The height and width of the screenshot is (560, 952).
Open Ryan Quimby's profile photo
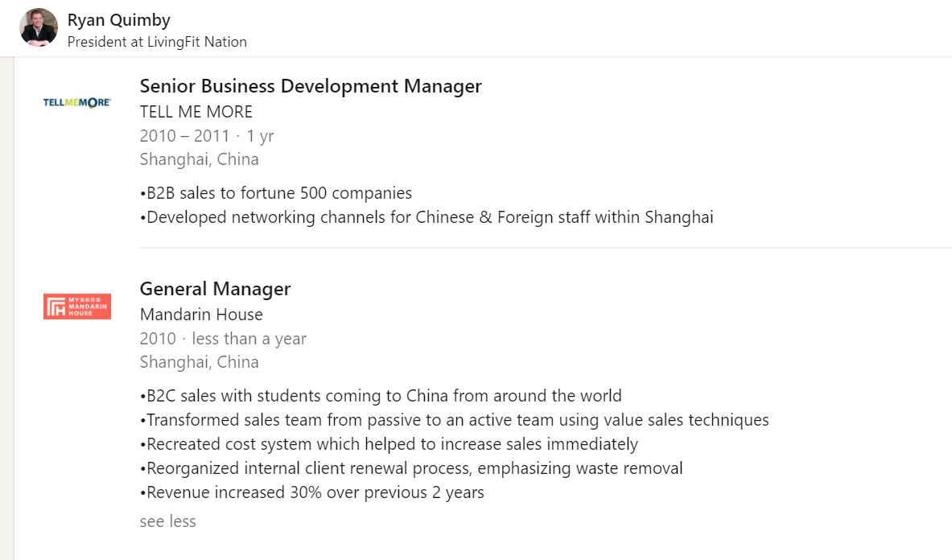tap(39, 27)
